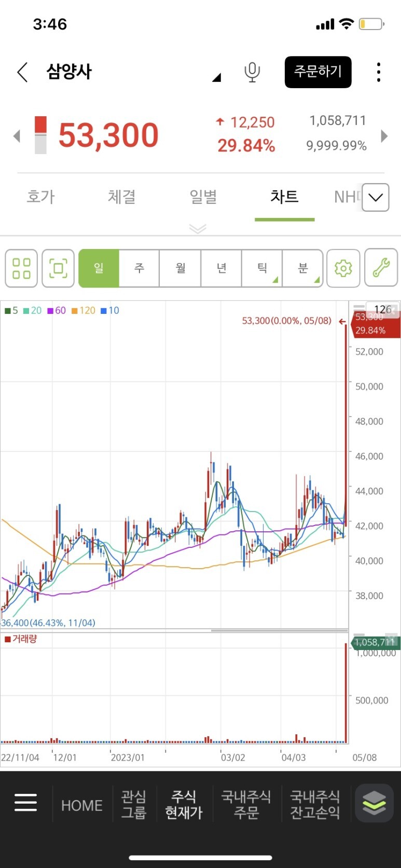
Task: Click the teal 20-day moving average legend
Action: coord(32,310)
